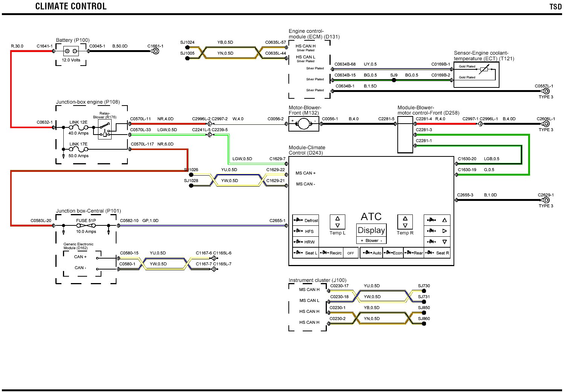
Task: Click the right-pointing arrow in ATC panel
Action: click(x=444, y=231)
